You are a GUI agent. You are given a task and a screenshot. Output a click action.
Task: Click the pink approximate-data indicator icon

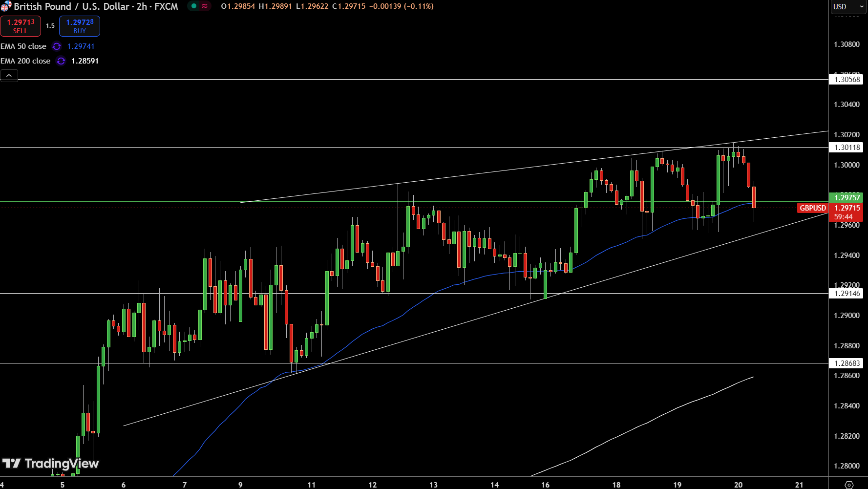tap(205, 6)
